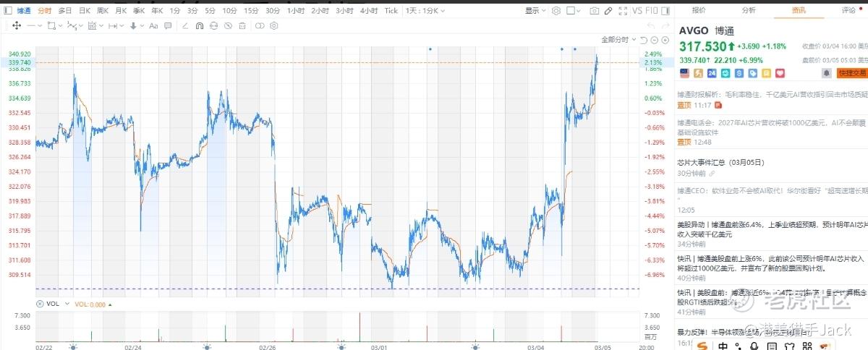Viewport: 868px width, 350px height.
Task: Zoom out chart with minus circle
Action: point(655,40)
